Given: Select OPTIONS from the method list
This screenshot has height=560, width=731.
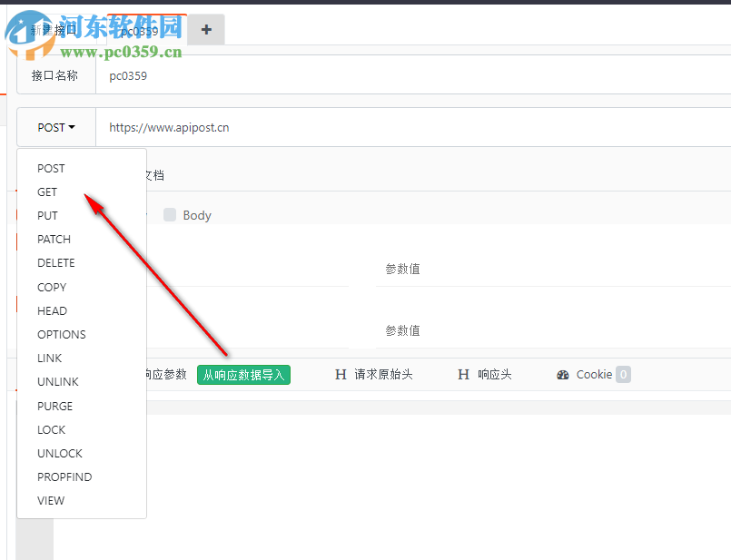Looking at the screenshot, I should pyautogui.click(x=61, y=334).
